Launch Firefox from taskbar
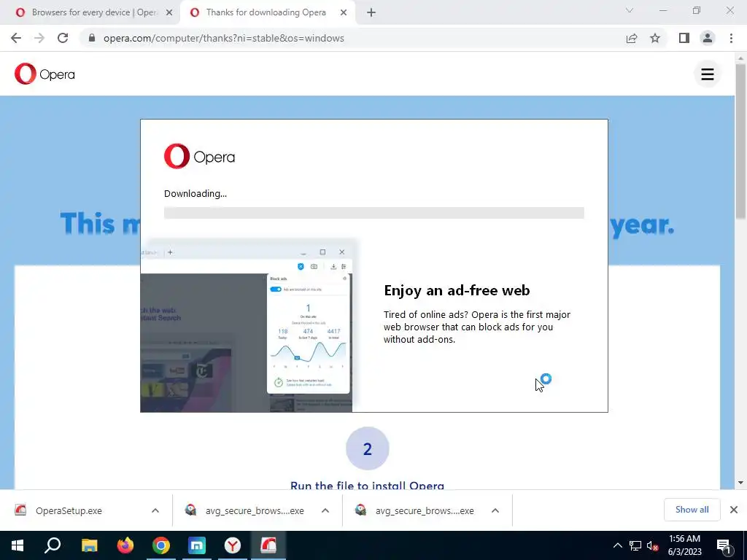 tap(125, 545)
